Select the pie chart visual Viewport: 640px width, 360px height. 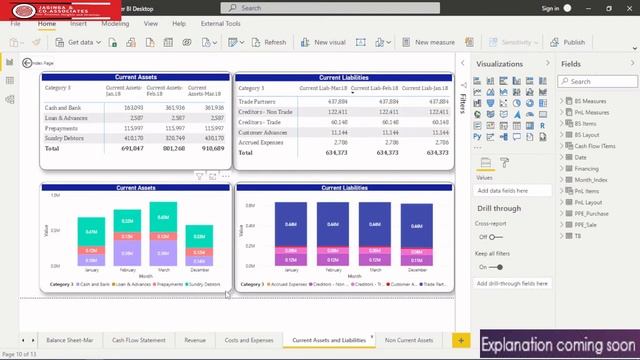[517, 103]
